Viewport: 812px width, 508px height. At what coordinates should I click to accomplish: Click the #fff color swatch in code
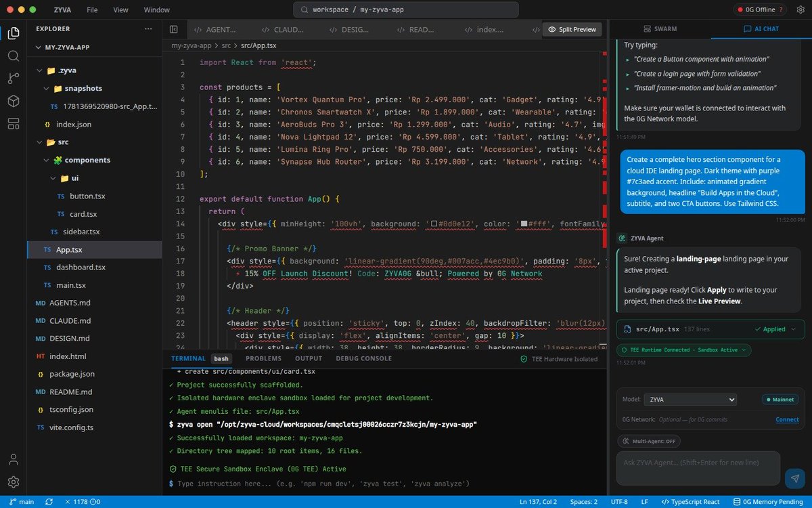coord(523,224)
